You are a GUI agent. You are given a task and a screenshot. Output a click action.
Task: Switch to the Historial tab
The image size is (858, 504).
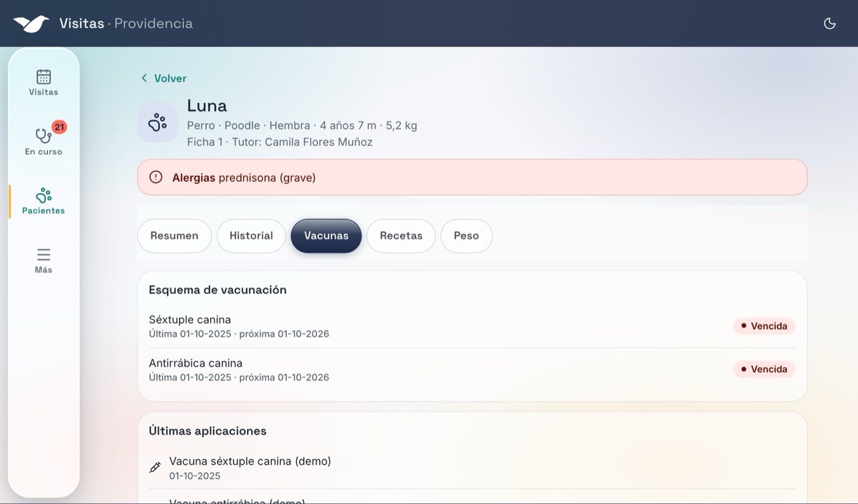tap(251, 236)
